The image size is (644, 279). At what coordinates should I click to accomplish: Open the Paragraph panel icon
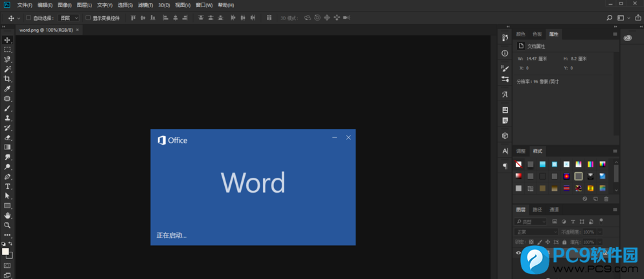click(x=505, y=166)
